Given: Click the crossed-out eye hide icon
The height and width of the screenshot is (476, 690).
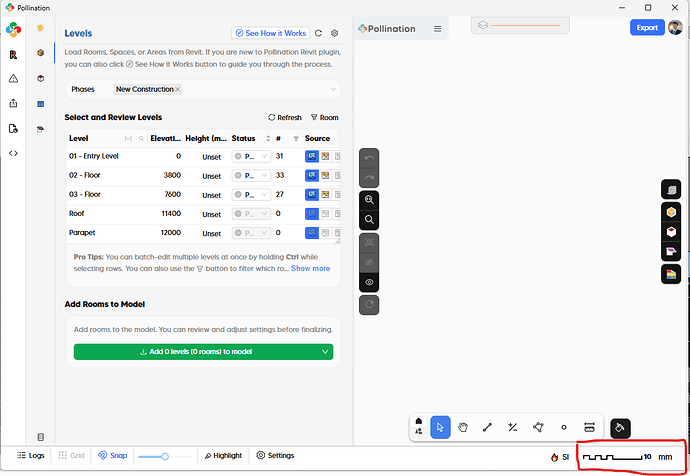Looking at the screenshot, I should (x=369, y=262).
